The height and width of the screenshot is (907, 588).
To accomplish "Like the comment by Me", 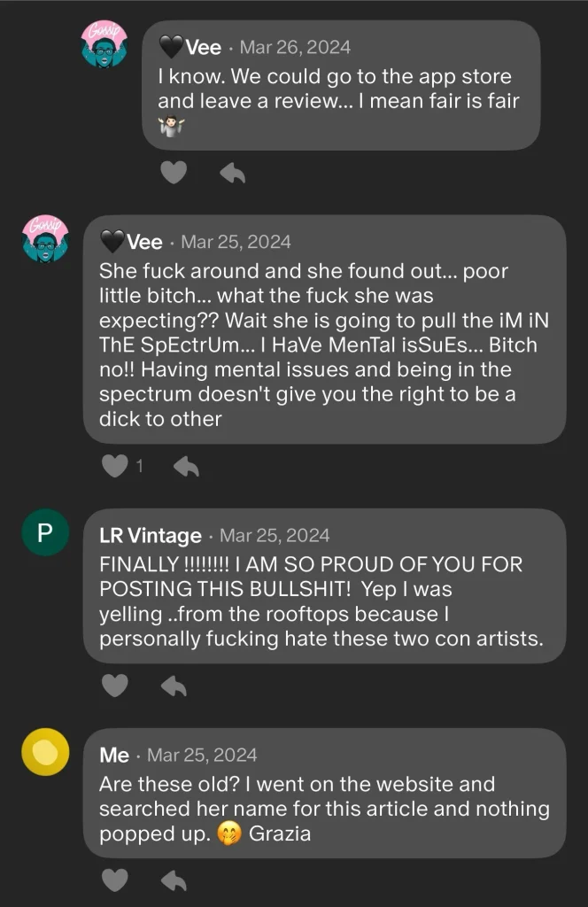I will pos(115,880).
